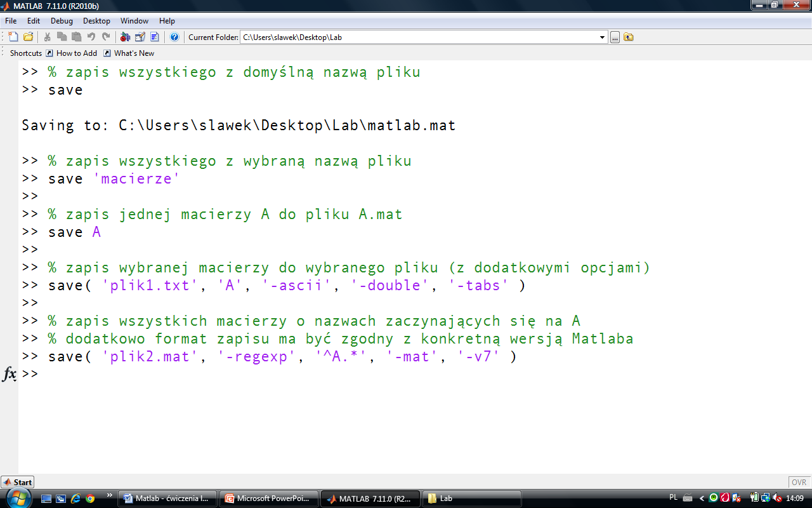Redo the action in the toolbar

(106, 37)
